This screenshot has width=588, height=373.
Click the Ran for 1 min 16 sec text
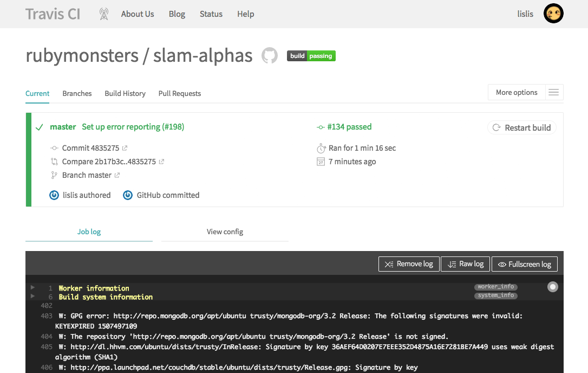pos(362,148)
